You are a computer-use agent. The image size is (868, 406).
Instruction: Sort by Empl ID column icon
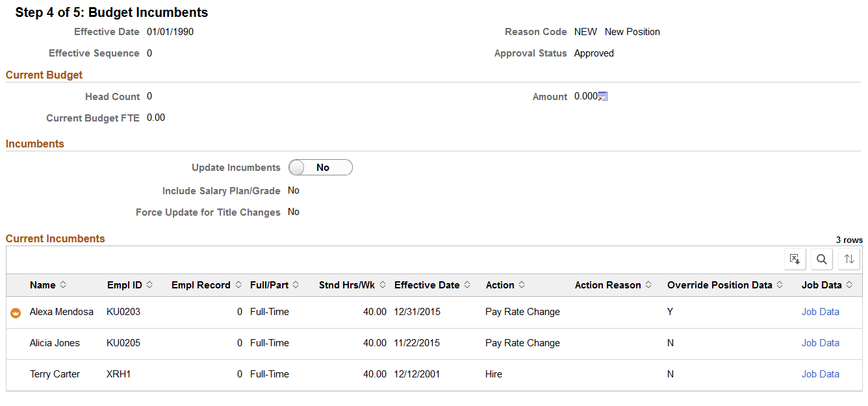point(149,285)
